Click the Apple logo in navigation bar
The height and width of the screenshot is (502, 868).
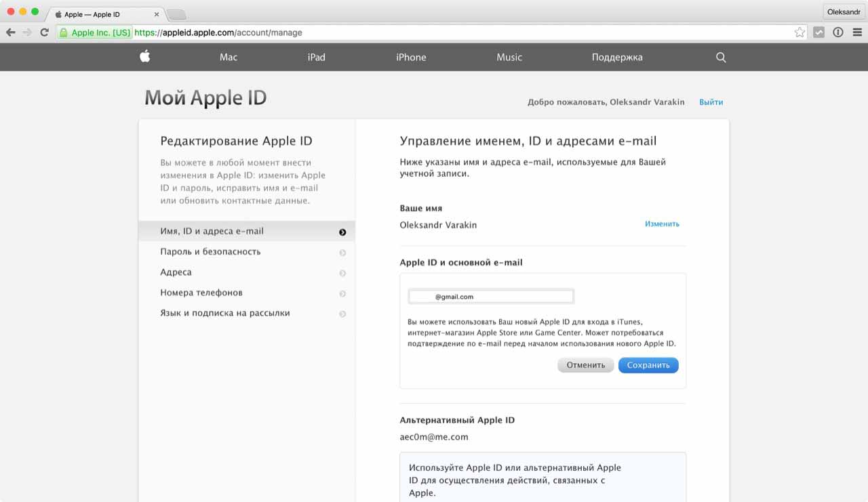coord(144,57)
